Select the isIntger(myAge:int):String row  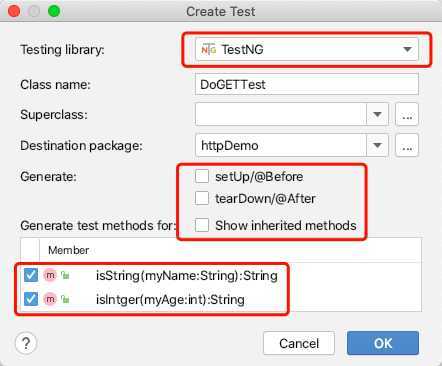[x=221, y=299]
